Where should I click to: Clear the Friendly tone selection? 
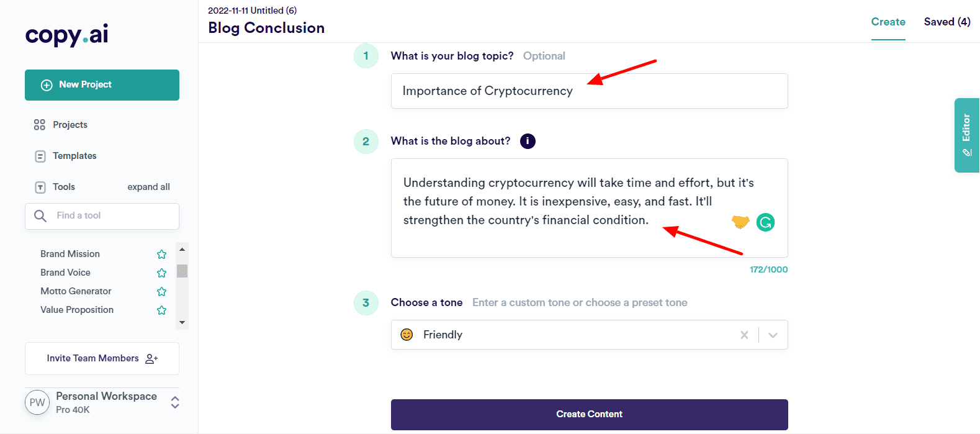pos(744,335)
